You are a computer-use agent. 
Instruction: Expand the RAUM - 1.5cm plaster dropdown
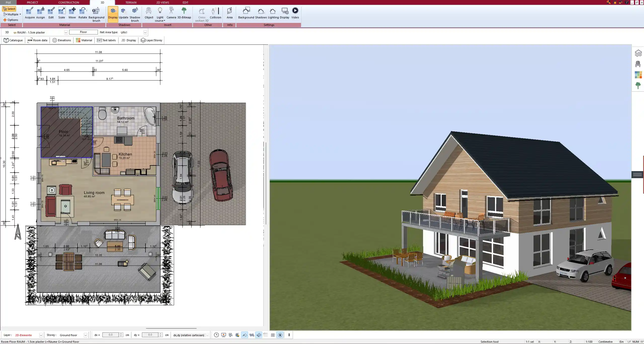66,32
